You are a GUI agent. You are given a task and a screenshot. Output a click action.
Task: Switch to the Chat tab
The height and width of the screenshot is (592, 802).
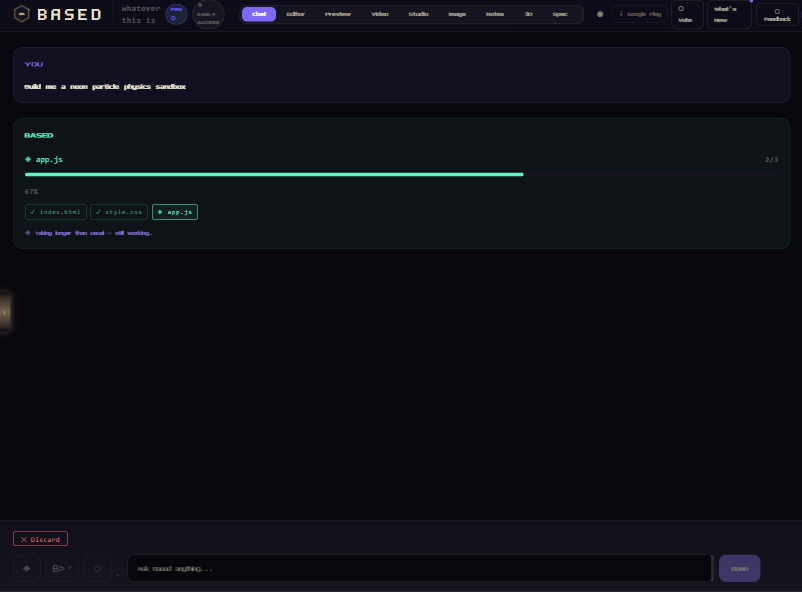(x=259, y=14)
